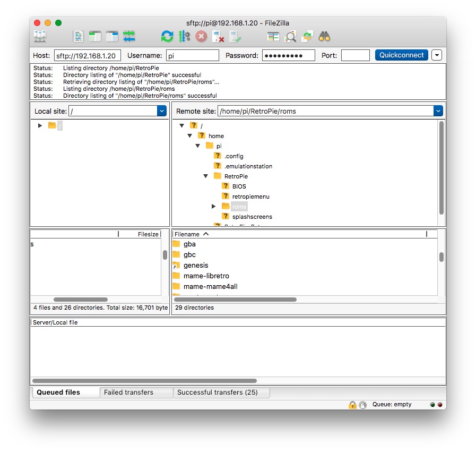Toggle the message log display
This screenshot has width=476, height=452.
[79, 37]
